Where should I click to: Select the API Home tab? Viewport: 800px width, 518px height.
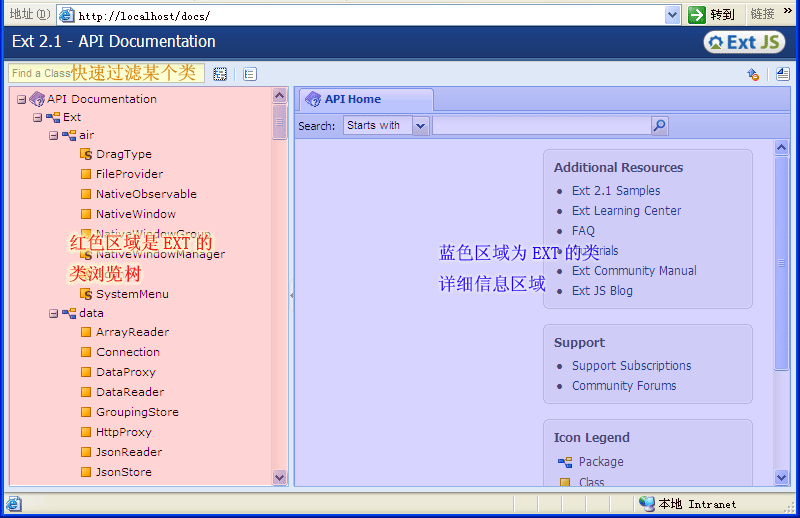[366, 100]
